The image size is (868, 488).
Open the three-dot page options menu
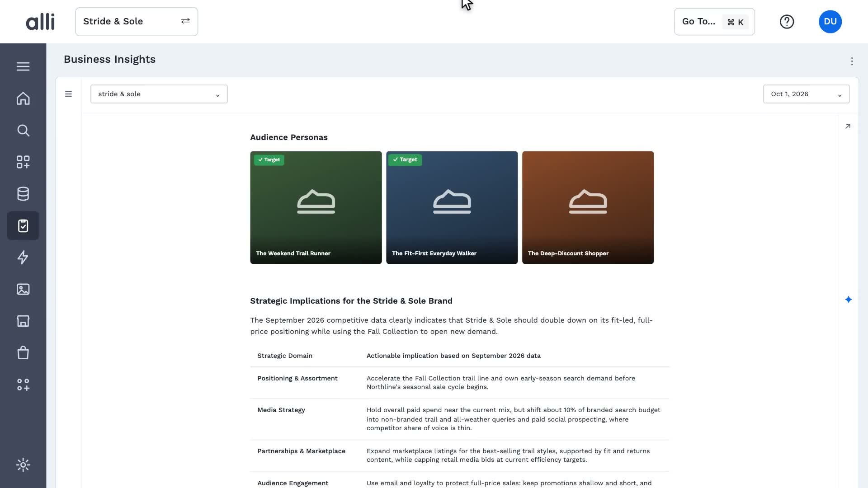[x=852, y=61]
